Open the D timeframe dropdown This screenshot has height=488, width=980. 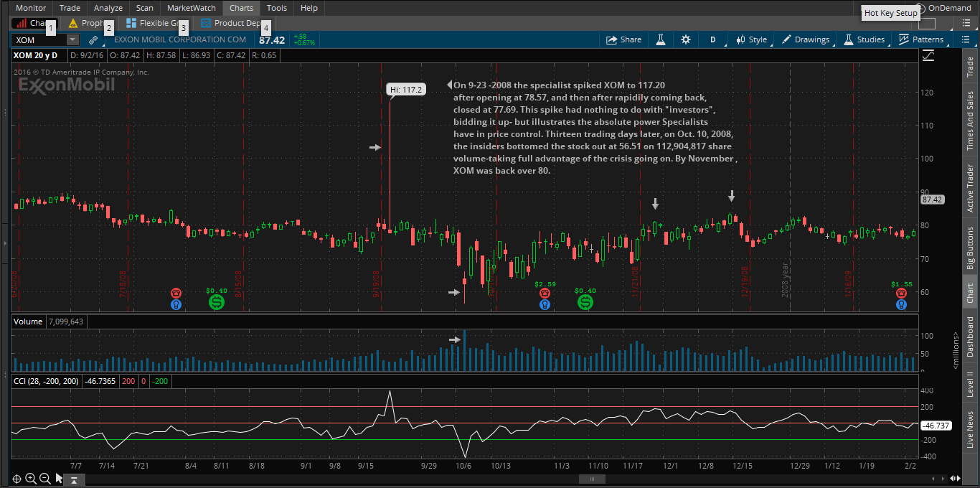tap(712, 40)
